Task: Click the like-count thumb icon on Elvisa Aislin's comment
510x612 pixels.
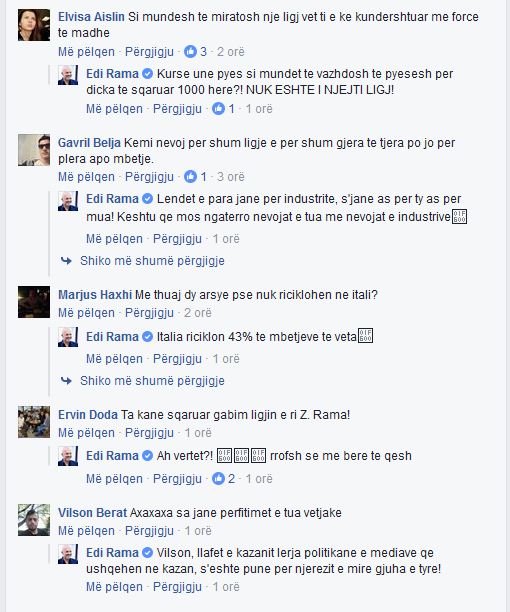Action: tap(190, 52)
